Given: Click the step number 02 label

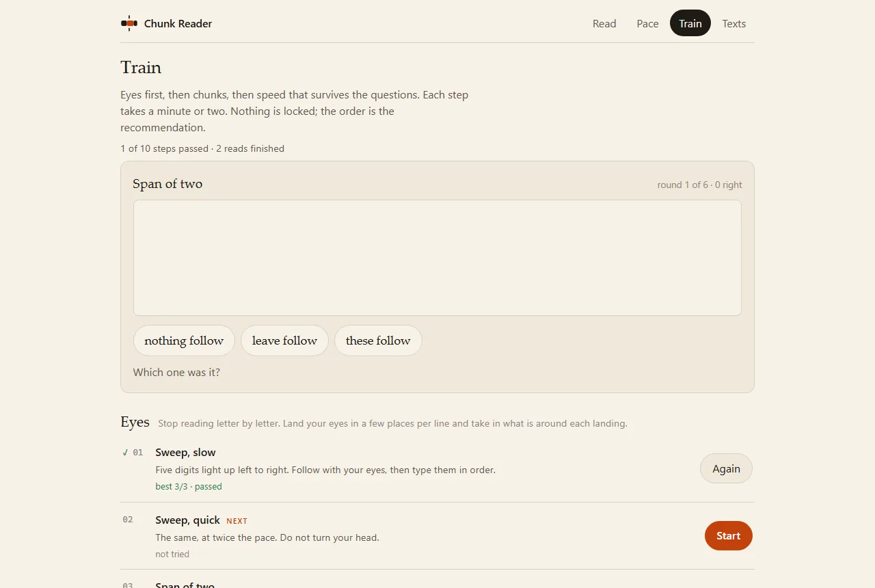Looking at the screenshot, I should [128, 520].
